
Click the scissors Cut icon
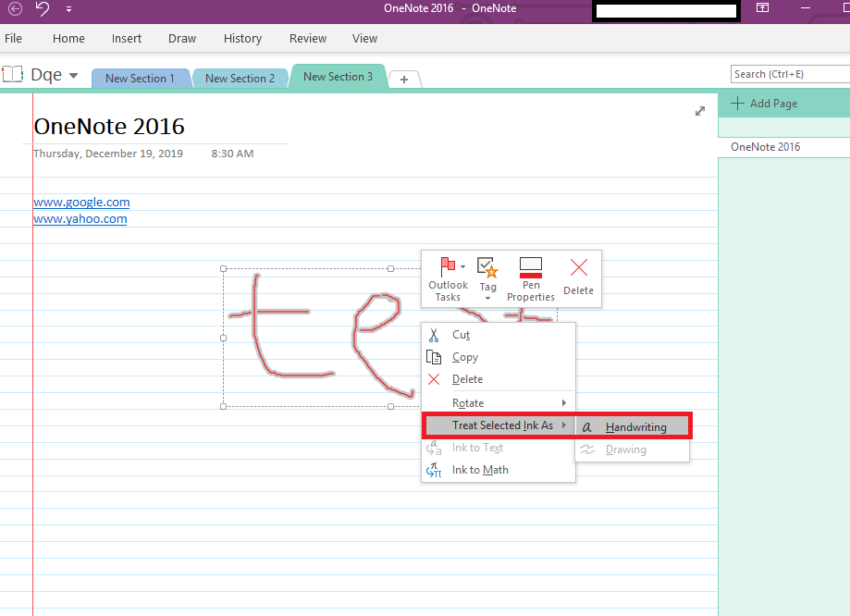(x=434, y=335)
